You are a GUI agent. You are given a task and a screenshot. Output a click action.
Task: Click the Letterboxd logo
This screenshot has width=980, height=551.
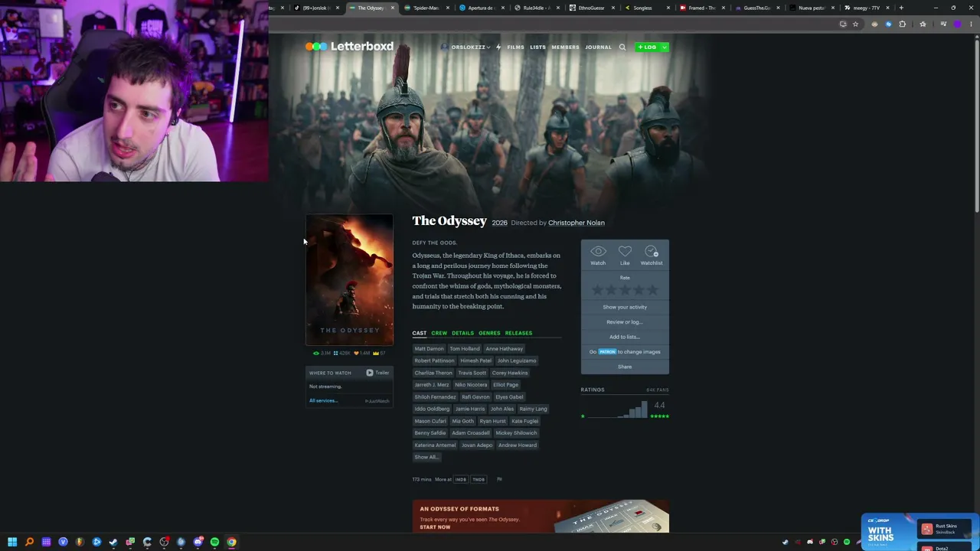pos(349,47)
